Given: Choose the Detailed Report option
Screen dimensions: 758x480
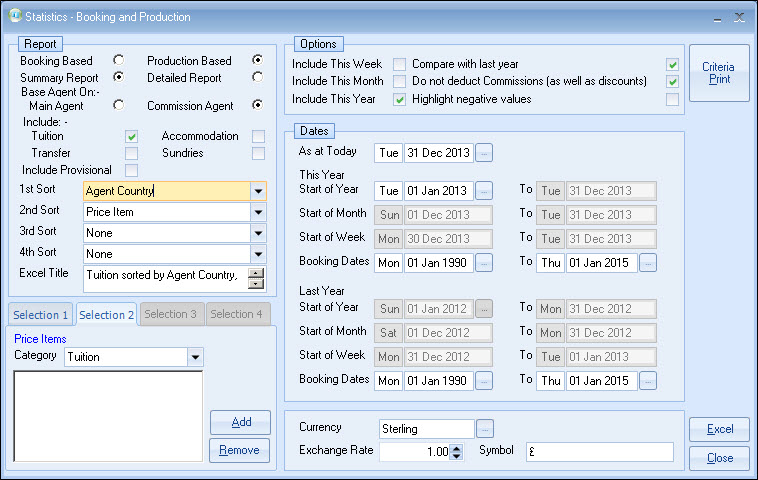Looking at the screenshot, I should tap(258, 77).
